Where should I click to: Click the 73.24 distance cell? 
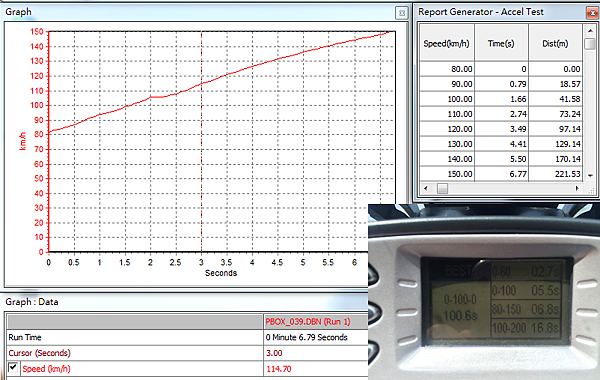tap(556, 114)
